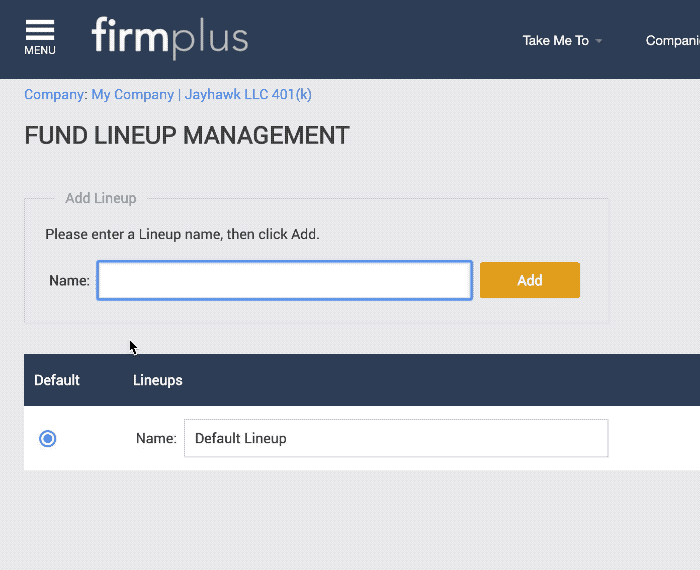This screenshot has height=570, width=700.
Task: Edit the Default Lineup name field
Action: click(396, 438)
